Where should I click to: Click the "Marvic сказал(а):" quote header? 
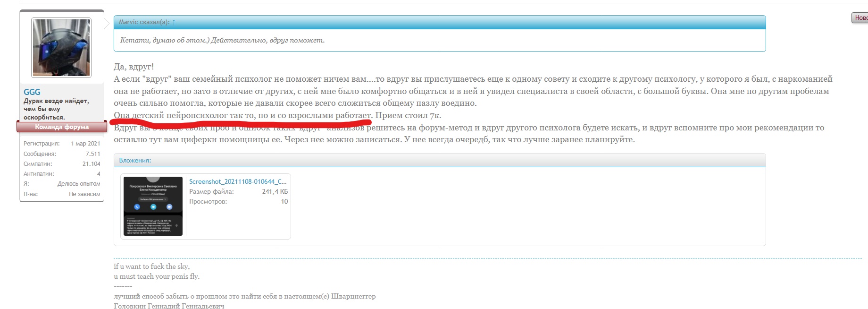coord(144,22)
